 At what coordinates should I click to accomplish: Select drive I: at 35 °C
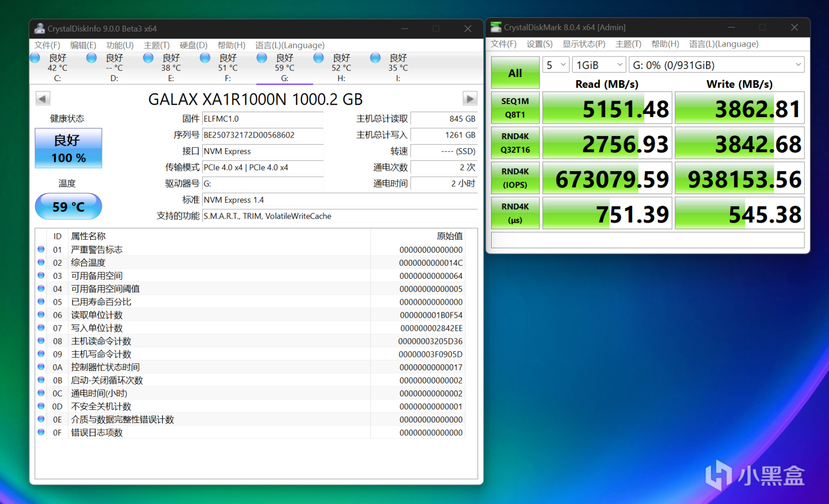397,67
